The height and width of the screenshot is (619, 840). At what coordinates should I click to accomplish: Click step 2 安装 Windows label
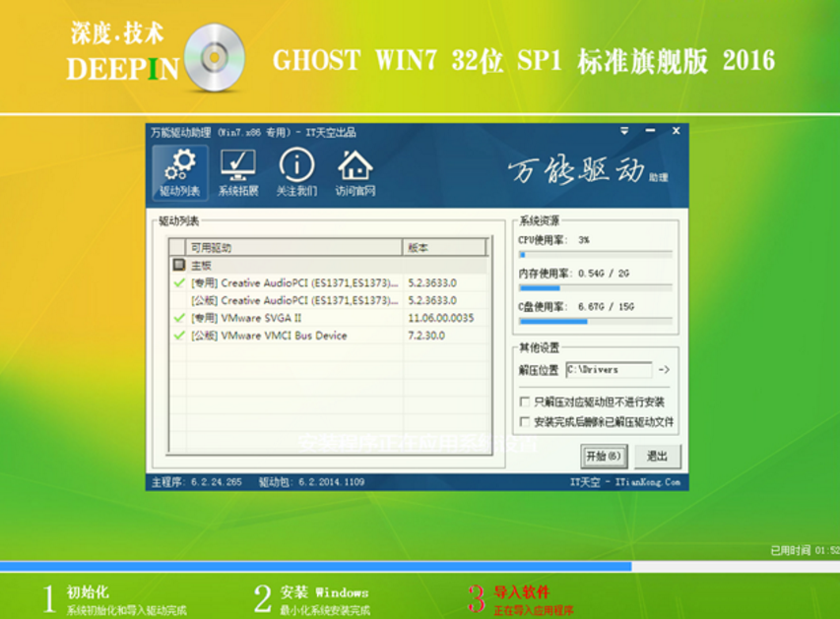325,592
